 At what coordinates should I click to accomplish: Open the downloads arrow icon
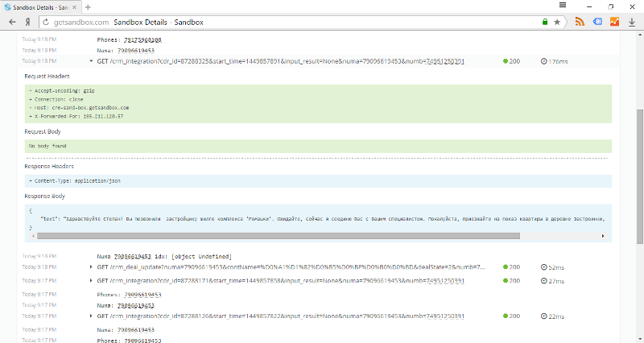point(632,23)
